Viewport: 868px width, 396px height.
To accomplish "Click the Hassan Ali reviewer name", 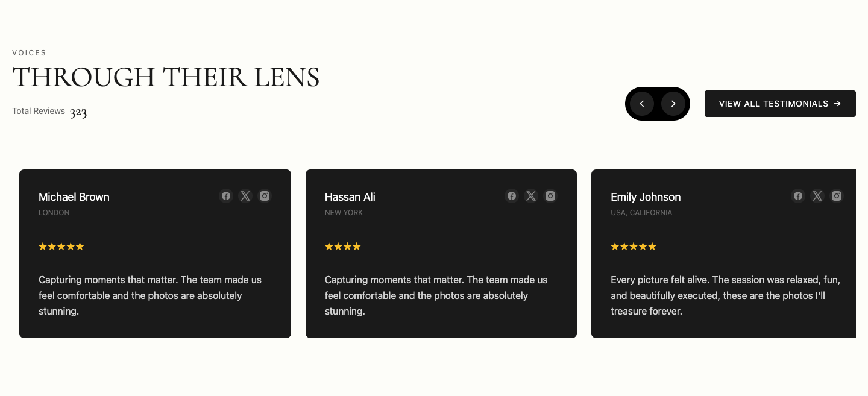I will [x=350, y=197].
